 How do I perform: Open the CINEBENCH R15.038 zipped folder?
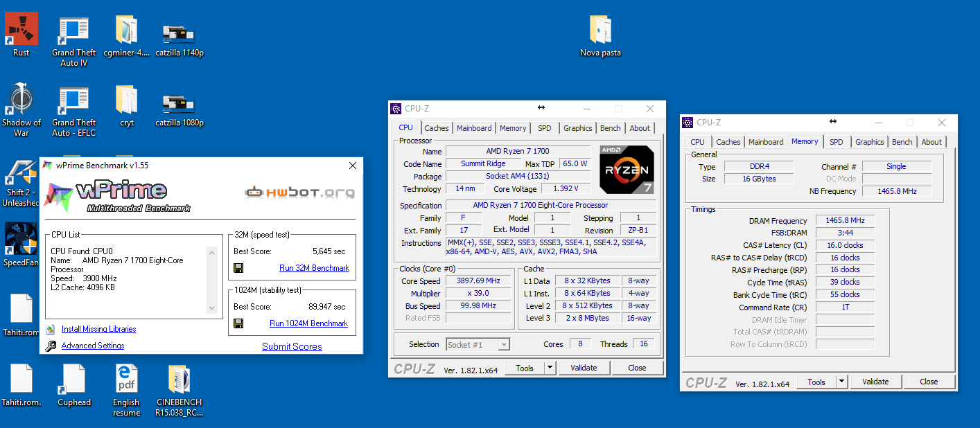[179, 391]
